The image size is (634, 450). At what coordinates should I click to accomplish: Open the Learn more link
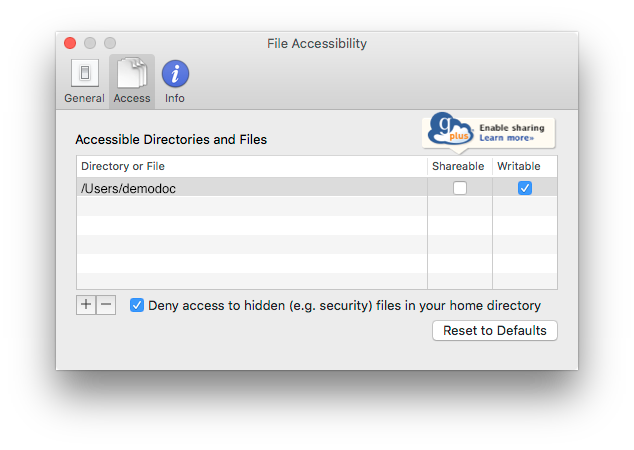[506, 138]
